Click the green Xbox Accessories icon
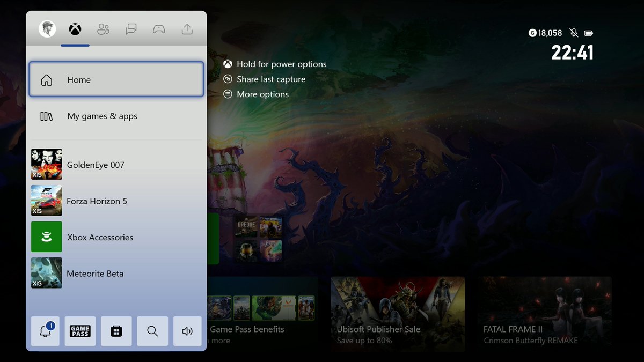This screenshot has height=362, width=644. tap(47, 237)
